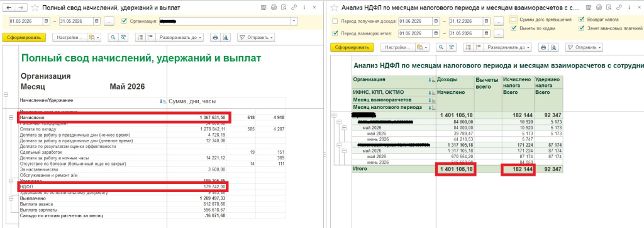Save Полный свод report with diskette icon
This screenshot has height=228, width=644.
[264, 8]
